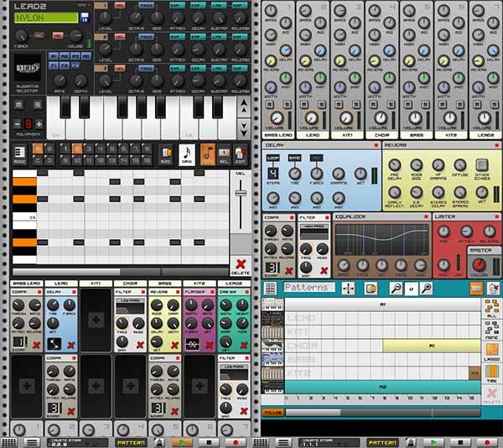Activate the SEL selection tool icon
The height and width of the screenshot is (448, 503).
pos(224,154)
